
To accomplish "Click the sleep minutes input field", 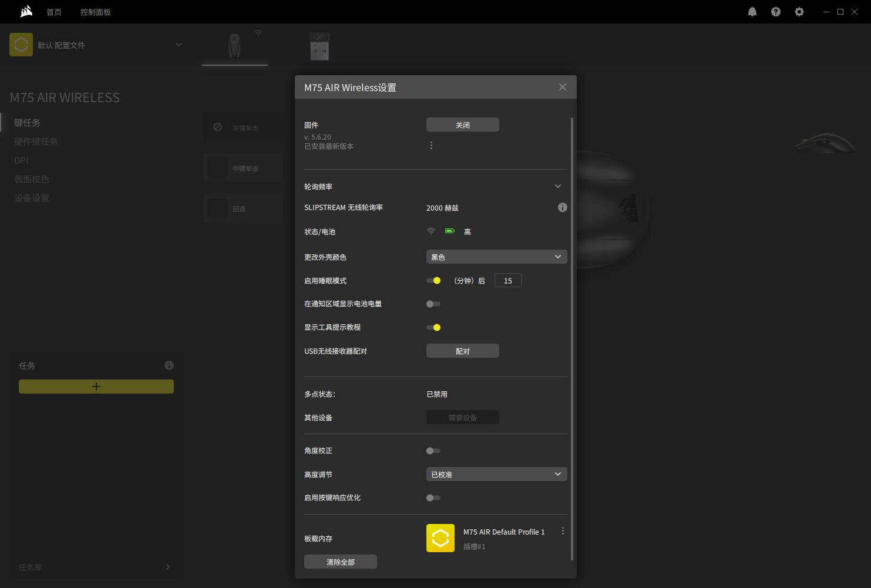I will [507, 281].
